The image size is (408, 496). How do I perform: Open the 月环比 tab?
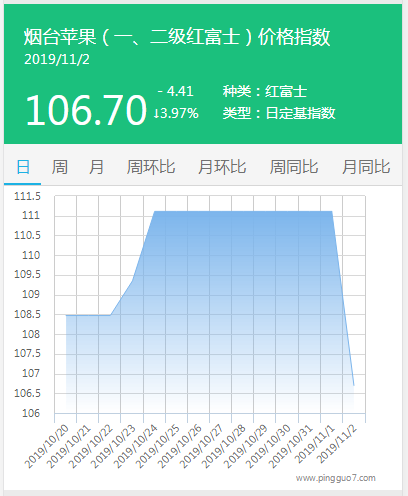222,167
